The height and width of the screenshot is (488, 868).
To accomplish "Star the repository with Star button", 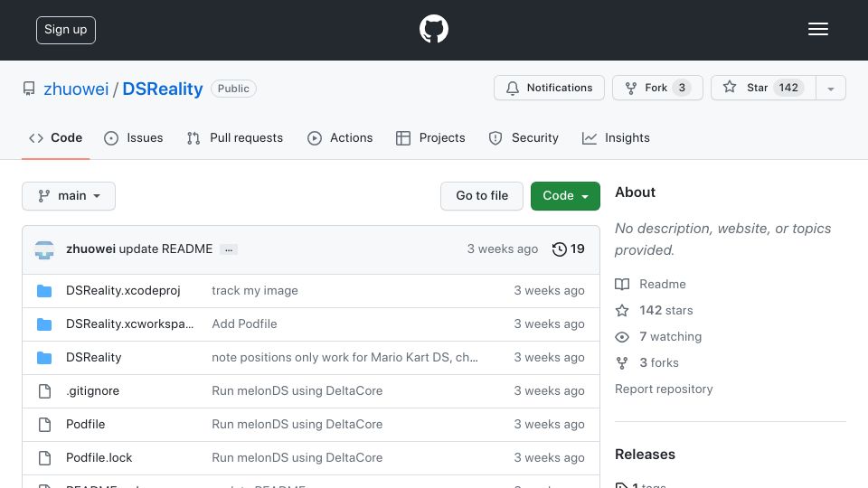I will pos(763,88).
